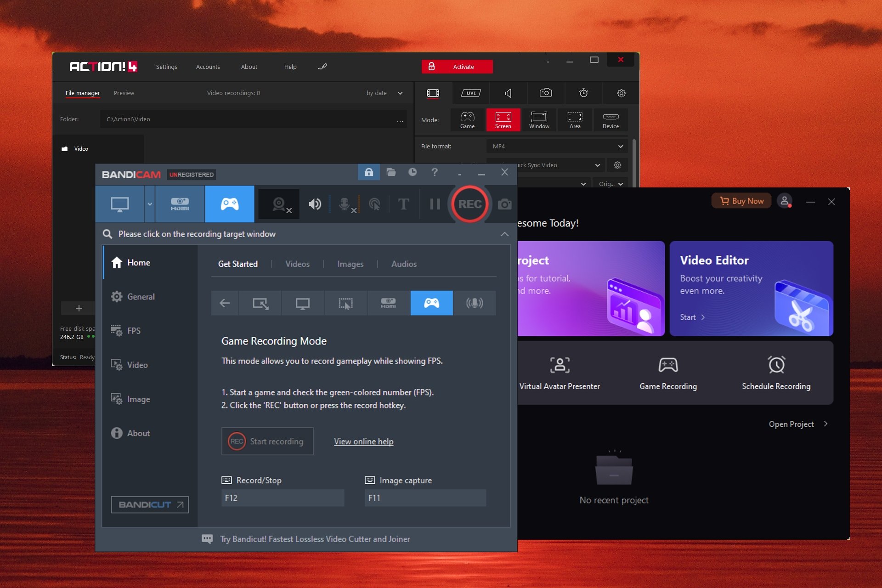Click Image capture hotkey field F11

(425, 498)
